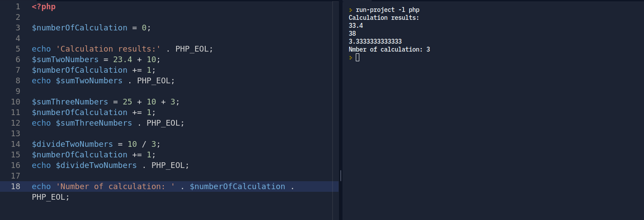Click the 'Nmber of calculation: 3' terminal output
The height and width of the screenshot is (220, 644).
pyautogui.click(x=389, y=49)
